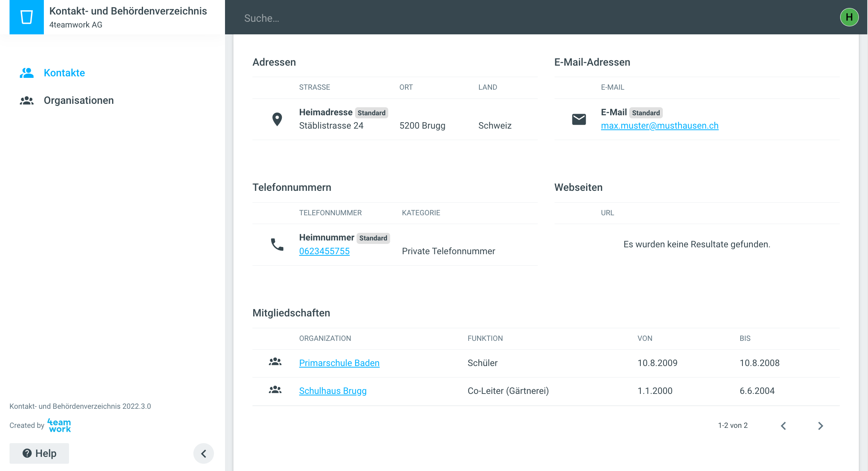Viewport: 868px width, 471px height.
Task: Click the phone number 0623455755 link
Action: (324, 251)
